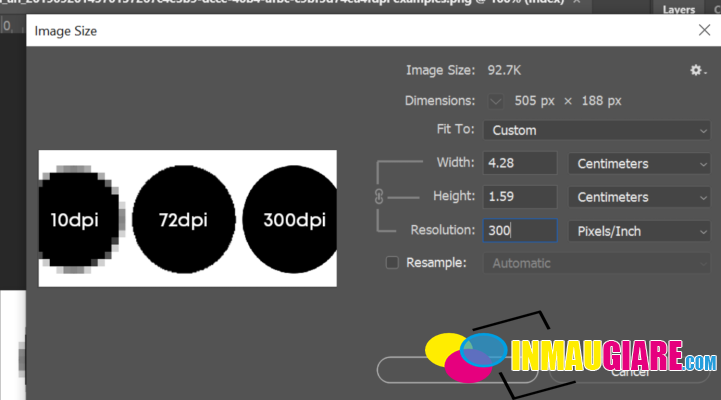
Task: Switch to the Layers panel tab
Action: 680,8
